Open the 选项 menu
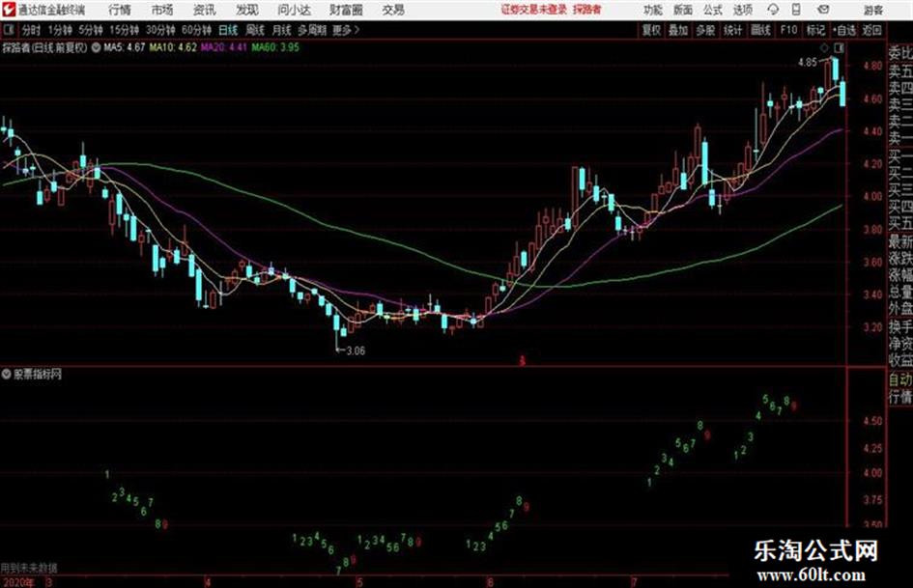Image resolution: width=913 pixels, height=588 pixels. coord(743,10)
